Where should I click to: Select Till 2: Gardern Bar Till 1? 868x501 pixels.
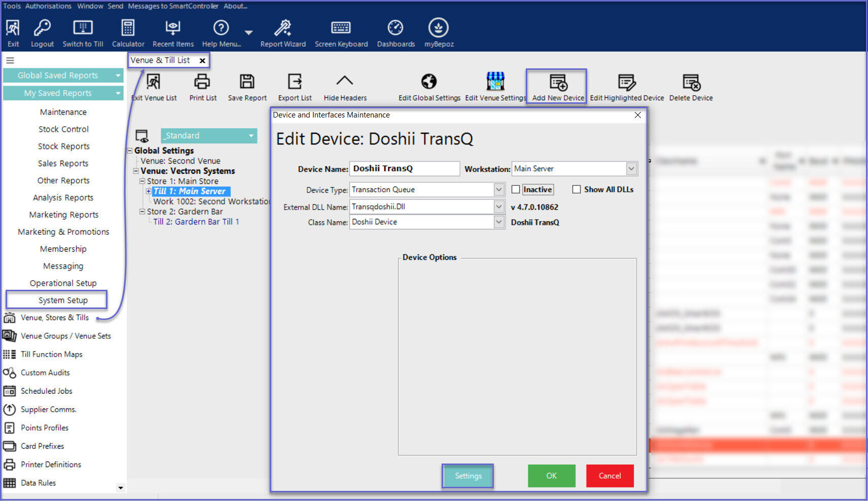[196, 222]
